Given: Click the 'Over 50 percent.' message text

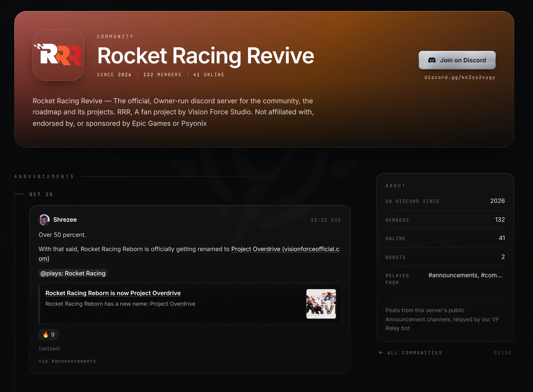Looking at the screenshot, I should (62, 235).
